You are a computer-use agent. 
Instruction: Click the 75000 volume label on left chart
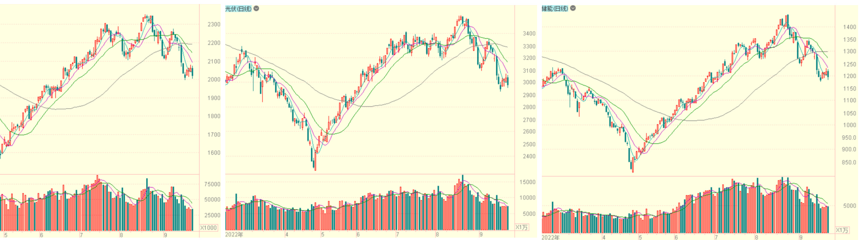coord(212,184)
